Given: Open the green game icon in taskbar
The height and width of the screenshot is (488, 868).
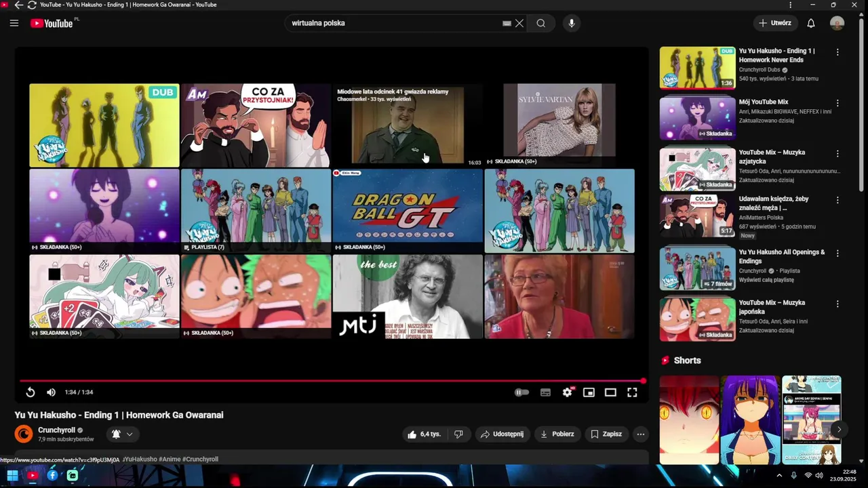Looking at the screenshot, I should (73, 476).
